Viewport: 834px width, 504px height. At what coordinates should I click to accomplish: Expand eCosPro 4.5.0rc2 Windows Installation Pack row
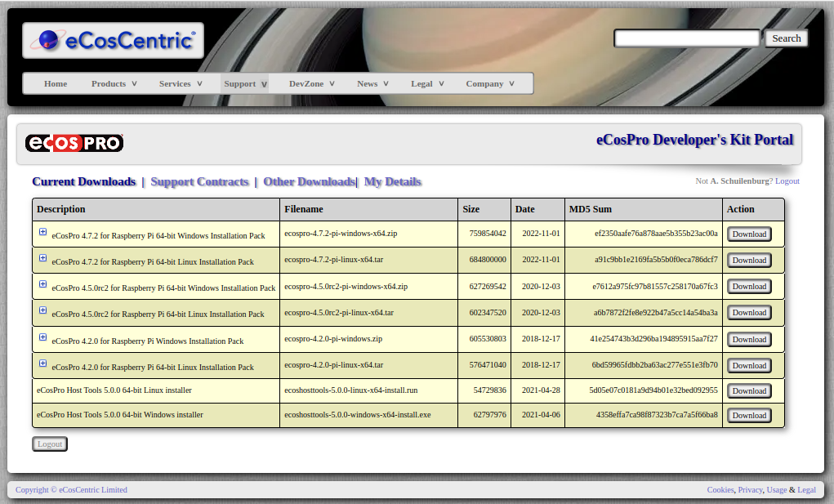(42, 284)
